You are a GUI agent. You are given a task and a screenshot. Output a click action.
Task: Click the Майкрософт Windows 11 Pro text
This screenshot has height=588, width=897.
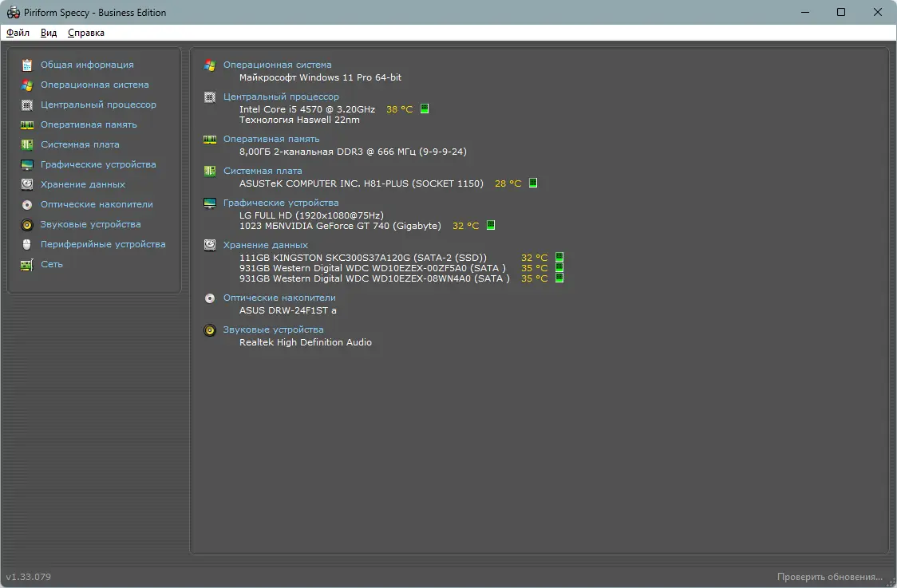tap(320, 77)
